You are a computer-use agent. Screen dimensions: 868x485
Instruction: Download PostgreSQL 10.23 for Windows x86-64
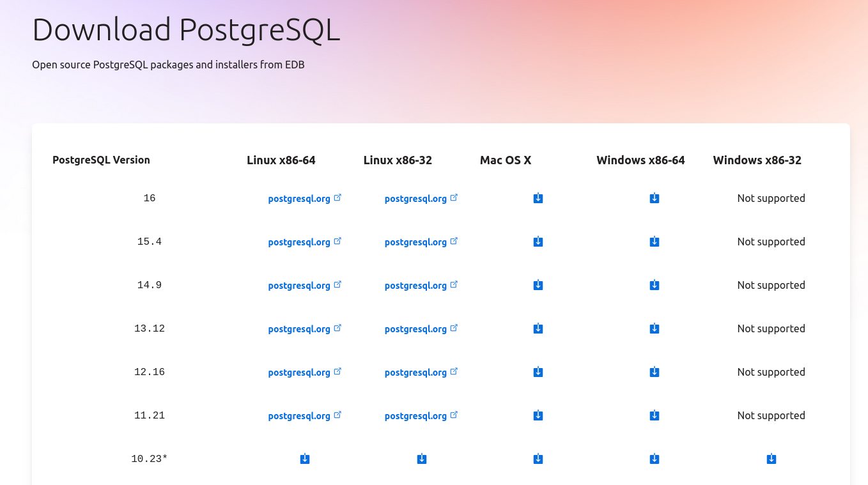click(x=655, y=459)
